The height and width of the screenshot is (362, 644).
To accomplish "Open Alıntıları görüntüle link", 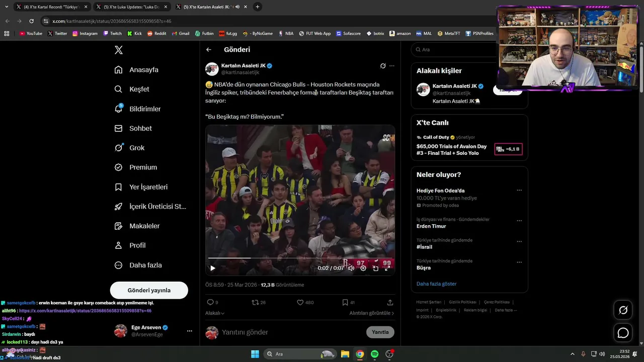I will 372,313.
